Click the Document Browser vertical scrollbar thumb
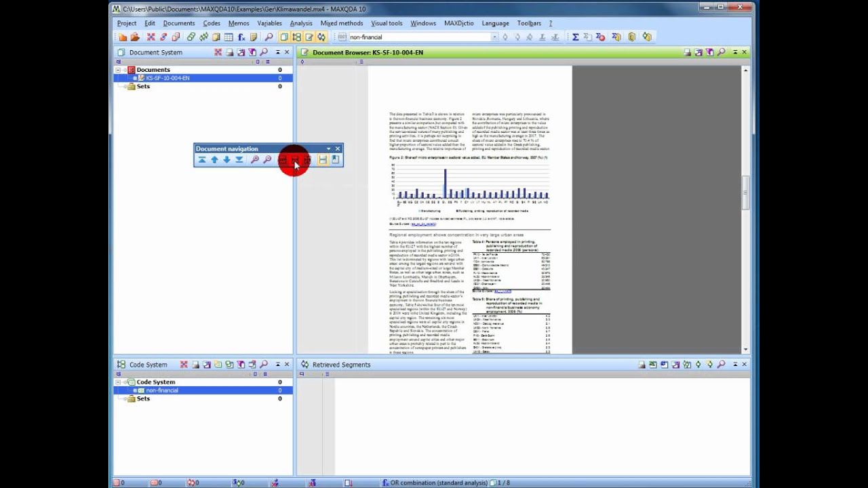 click(x=745, y=193)
